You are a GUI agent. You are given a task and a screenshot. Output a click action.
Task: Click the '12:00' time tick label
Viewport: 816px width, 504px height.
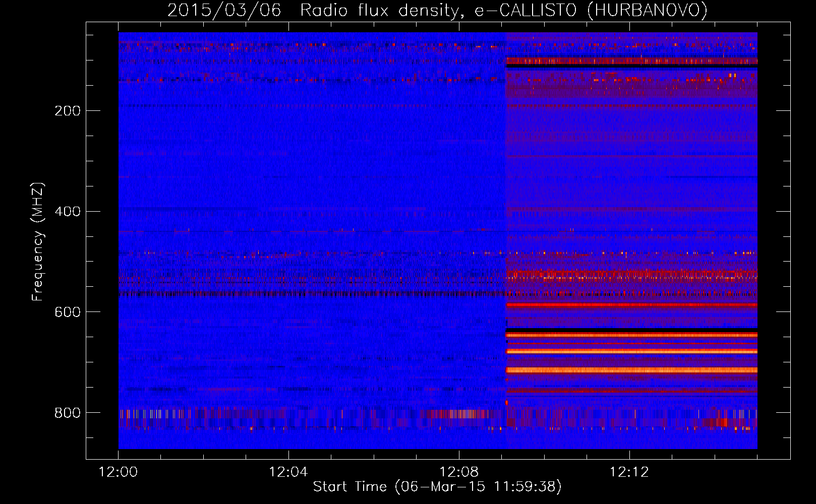pyautogui.click(x=118, y=472)
